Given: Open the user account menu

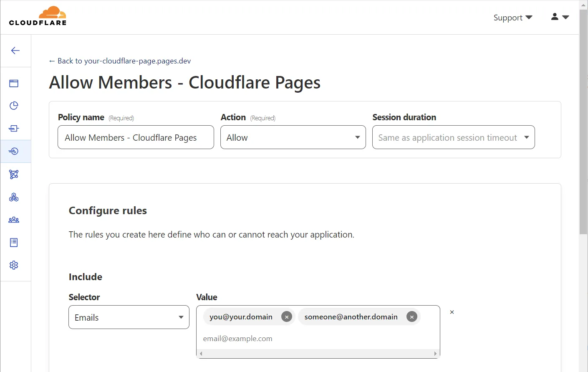Looking at the screenshot, I should [x=560, y=17].
